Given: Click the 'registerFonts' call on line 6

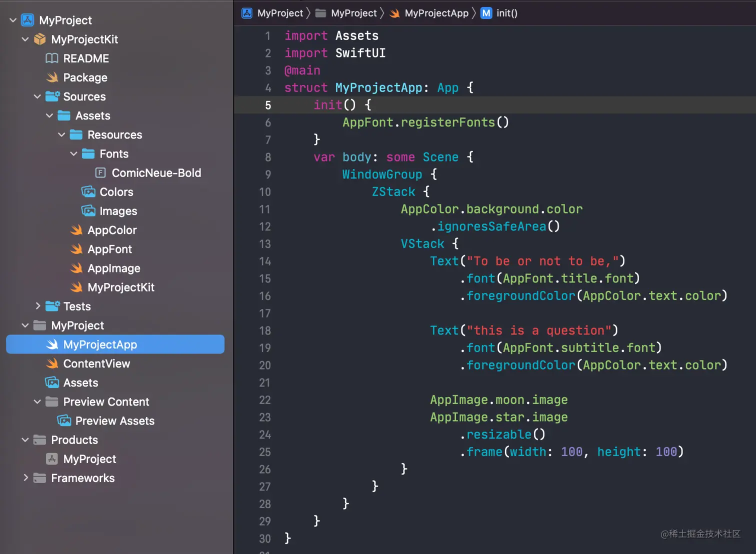Looking at the screenshot, I should click(448, 122).
